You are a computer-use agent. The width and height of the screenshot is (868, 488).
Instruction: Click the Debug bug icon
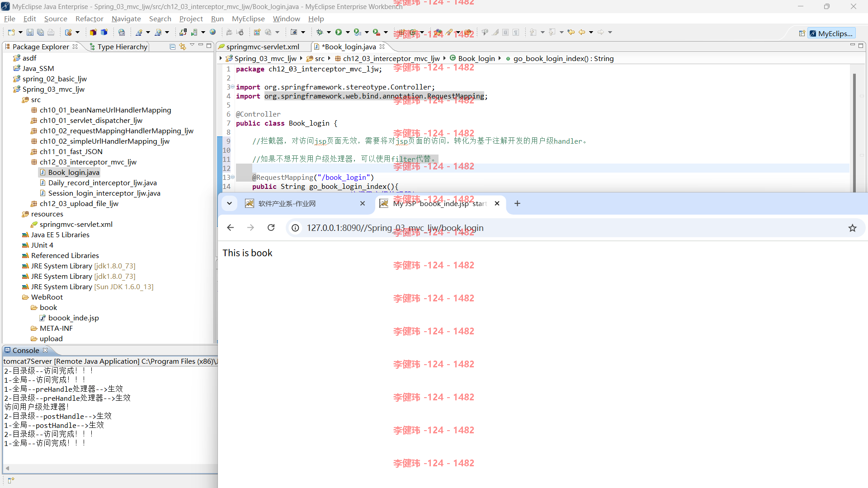tap(320, 32)
